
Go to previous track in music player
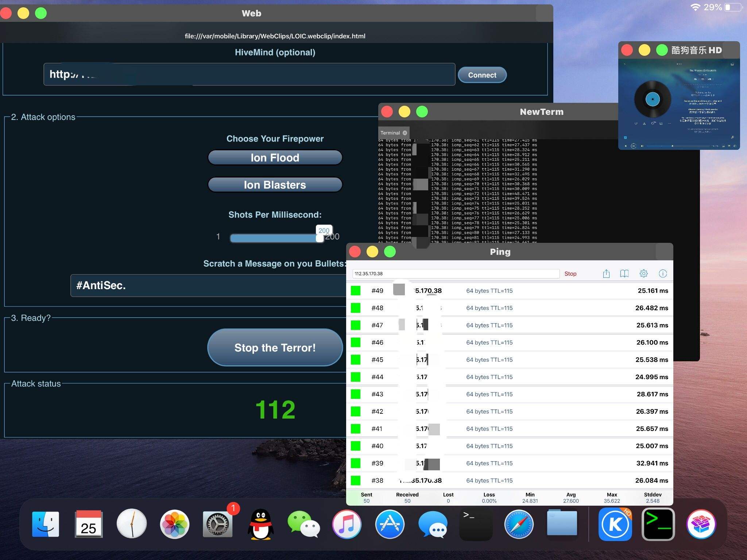tap(626, 146)
